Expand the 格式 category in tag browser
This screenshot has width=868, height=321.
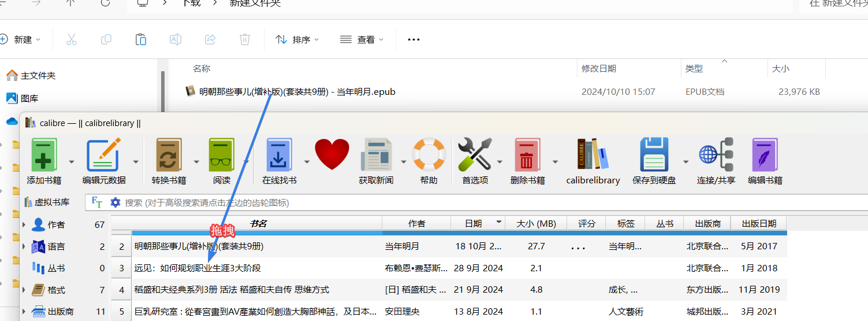[24, 290]
